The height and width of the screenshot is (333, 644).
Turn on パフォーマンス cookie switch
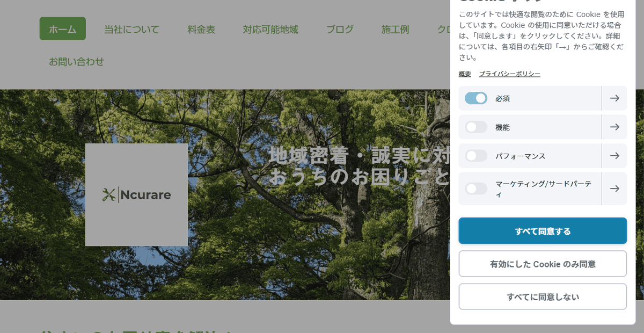tap(476, 156)
